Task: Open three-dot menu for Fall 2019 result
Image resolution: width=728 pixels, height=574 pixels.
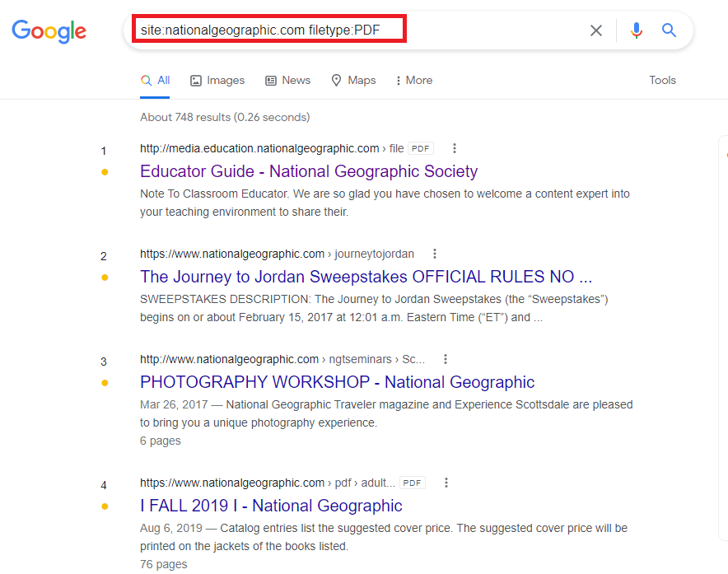Action: point(447,483)
